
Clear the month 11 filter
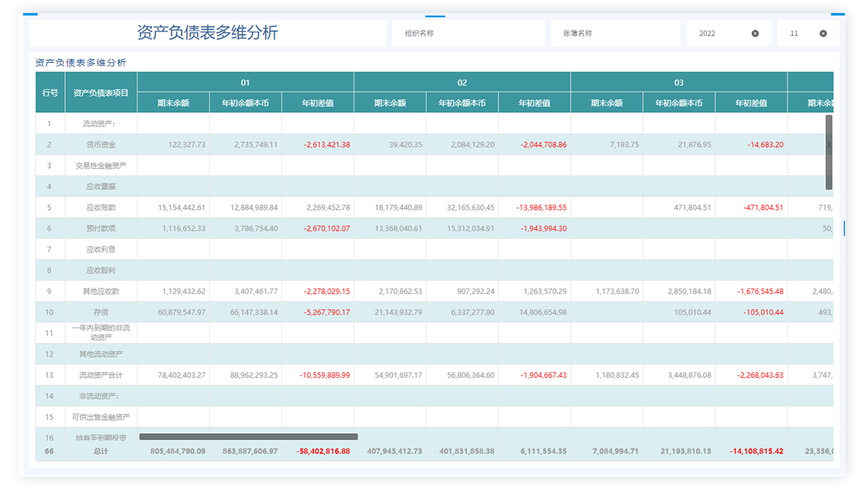tap(823, 33)
